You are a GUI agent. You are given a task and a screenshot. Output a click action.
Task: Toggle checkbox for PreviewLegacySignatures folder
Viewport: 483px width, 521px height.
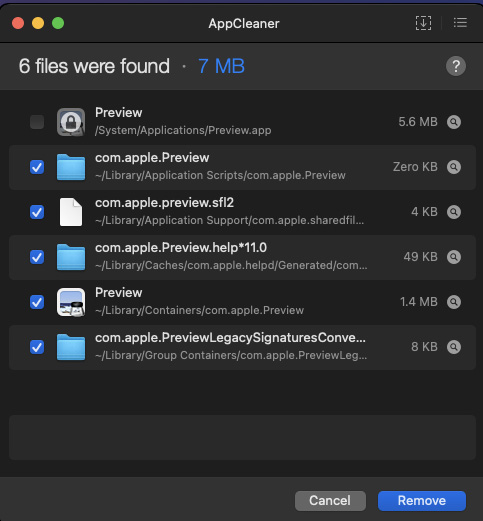point(37,347)
